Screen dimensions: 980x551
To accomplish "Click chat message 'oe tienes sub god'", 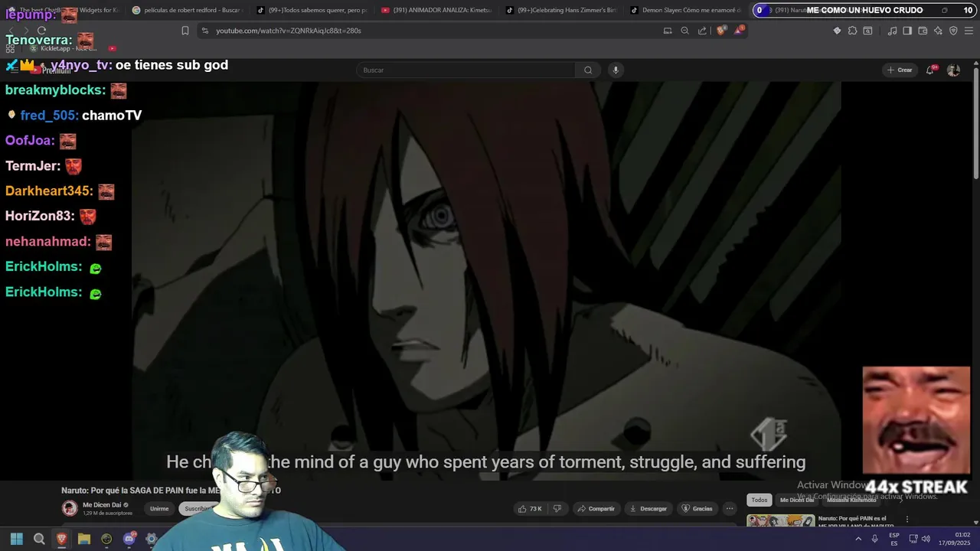I will pyautogui.click(x=171, y=65).
